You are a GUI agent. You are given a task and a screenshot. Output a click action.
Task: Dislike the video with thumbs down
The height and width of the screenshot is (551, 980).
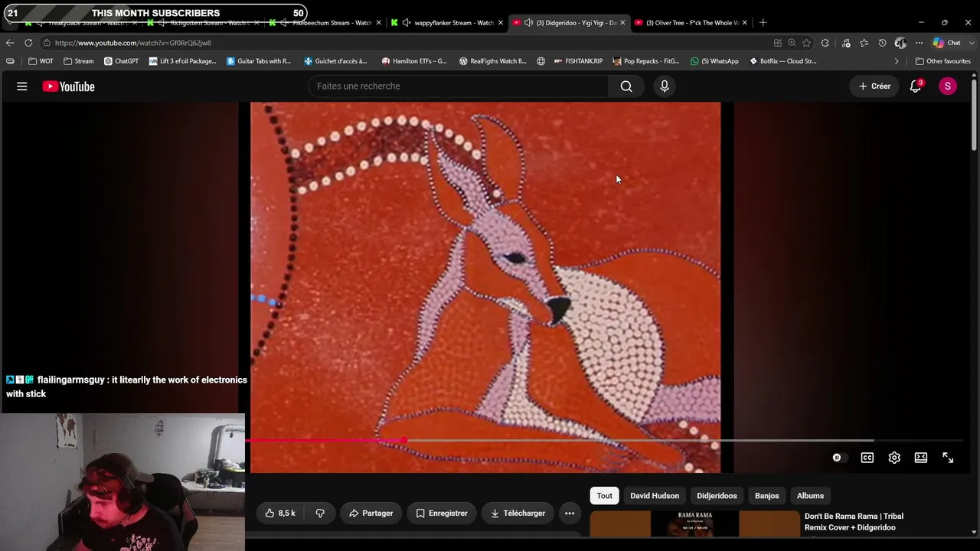[320, 514]
